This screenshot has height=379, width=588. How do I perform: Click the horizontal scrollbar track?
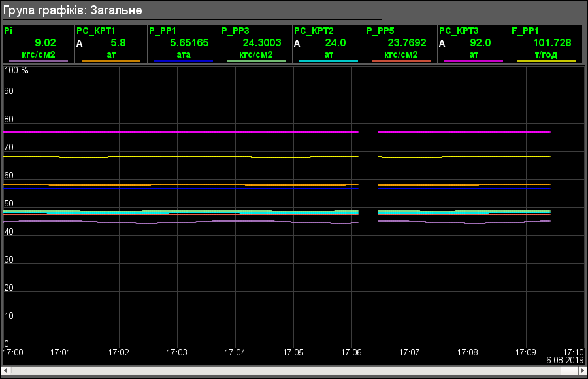[294, 371]
